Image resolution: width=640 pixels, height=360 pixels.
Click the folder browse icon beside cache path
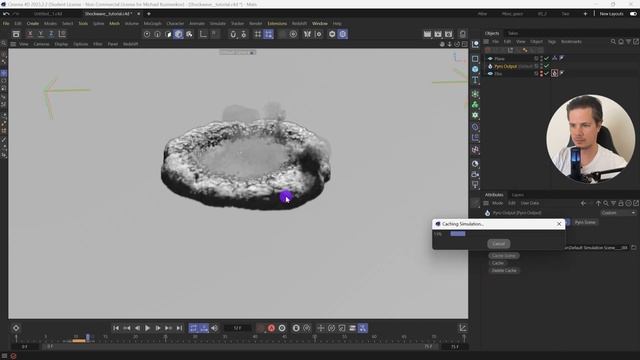(633, 248)
